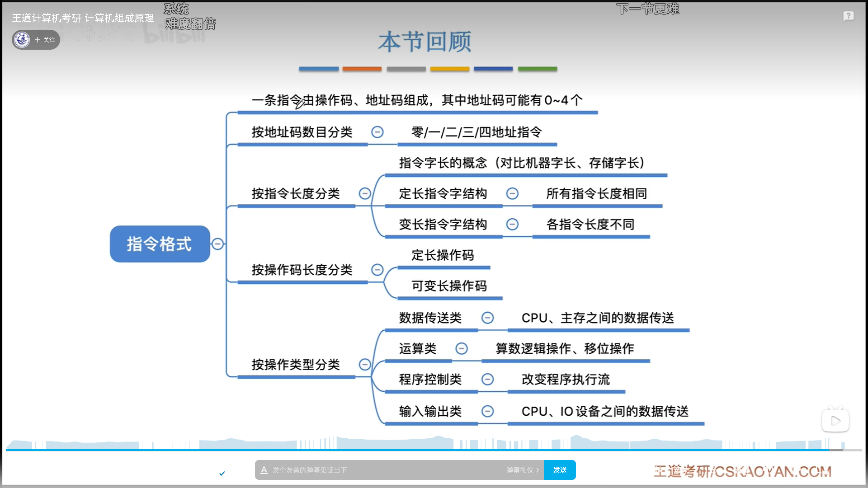The image size is (868, 488).
Task: Select 各指令长度不同 node
Action: click(590, 225)
